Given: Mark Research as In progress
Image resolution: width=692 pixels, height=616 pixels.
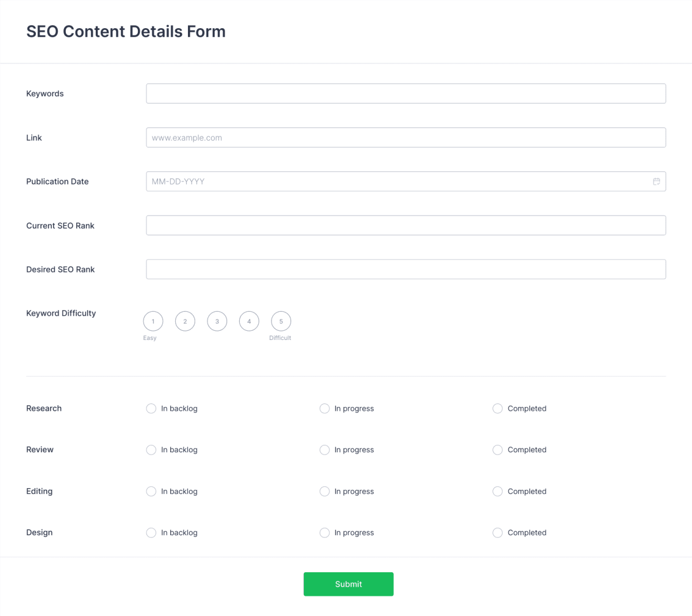Looking at the screenshot, I should pos(325,408).
